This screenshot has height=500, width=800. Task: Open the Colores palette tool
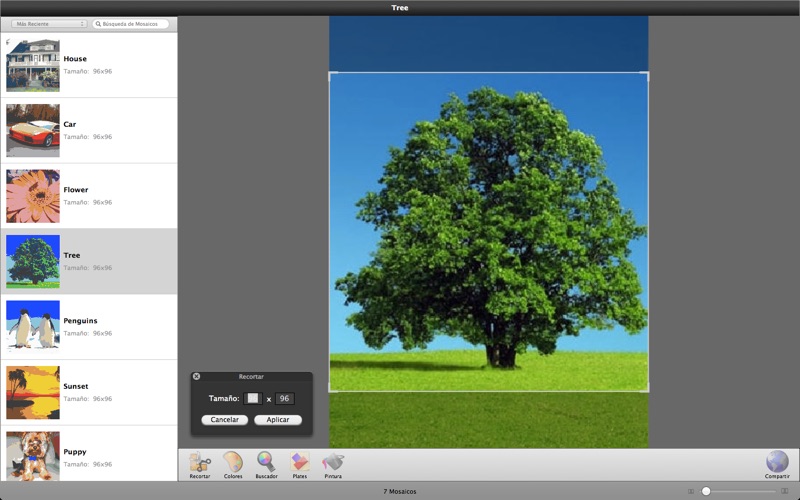click(233, 463)
